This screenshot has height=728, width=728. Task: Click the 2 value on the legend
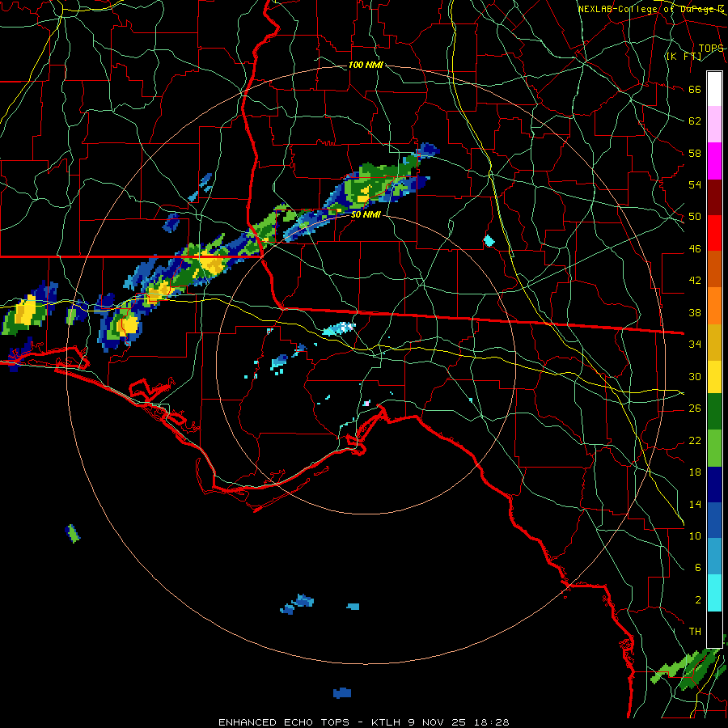698,599
